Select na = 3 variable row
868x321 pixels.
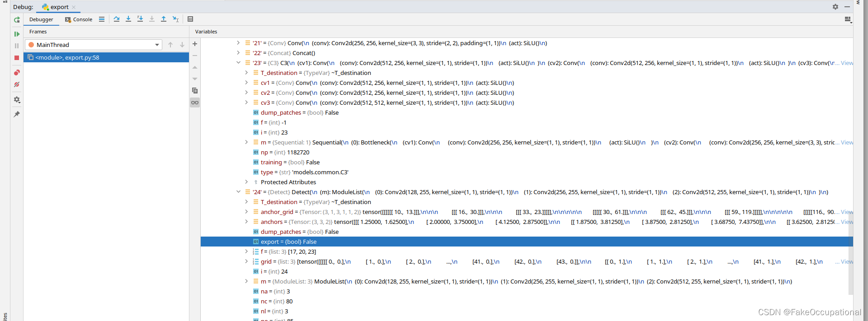527,291
